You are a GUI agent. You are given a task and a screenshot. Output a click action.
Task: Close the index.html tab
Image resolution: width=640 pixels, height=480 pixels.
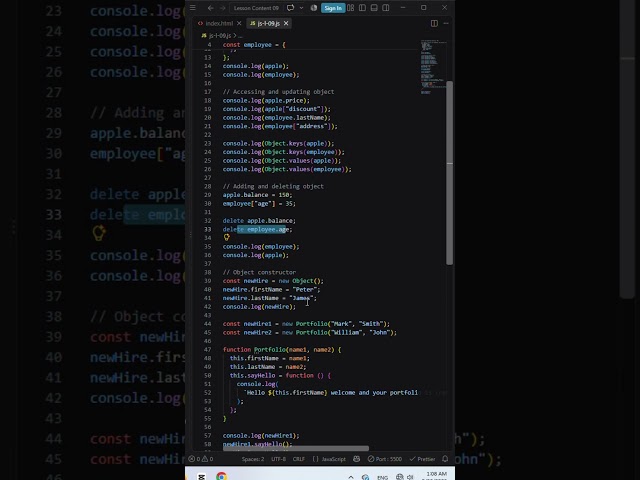[239, 23]
